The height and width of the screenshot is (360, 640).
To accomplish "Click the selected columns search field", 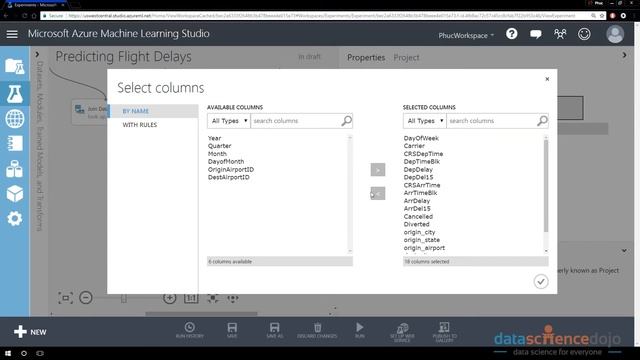I will tap(492, 121).
